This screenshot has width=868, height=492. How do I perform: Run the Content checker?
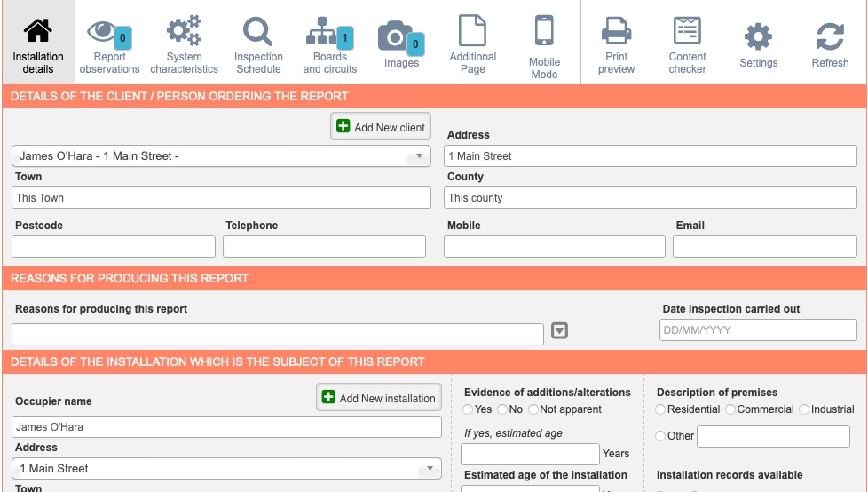687,30
